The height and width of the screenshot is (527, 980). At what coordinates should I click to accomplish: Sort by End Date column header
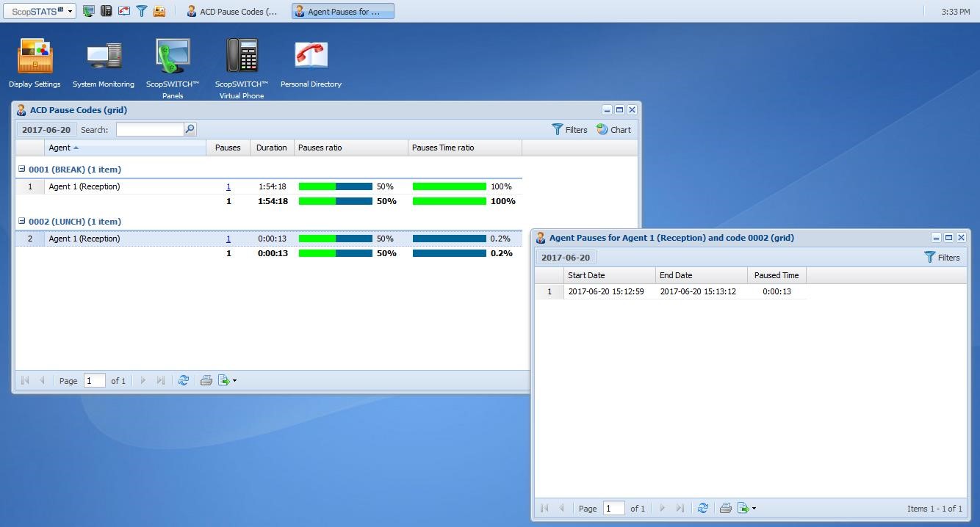702,275
